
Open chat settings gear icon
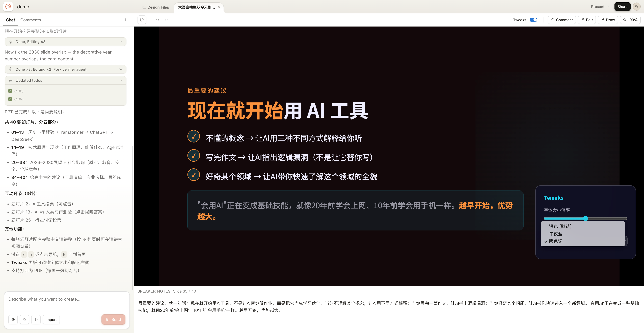coord(13,320)
